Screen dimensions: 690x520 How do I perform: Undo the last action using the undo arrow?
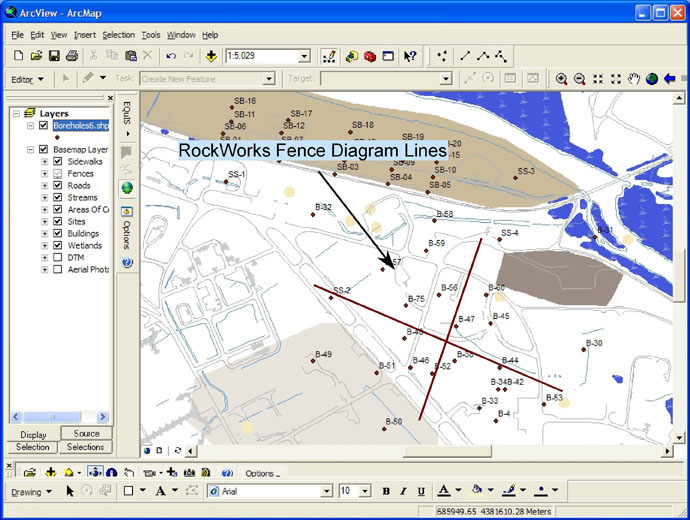(171, 56)
